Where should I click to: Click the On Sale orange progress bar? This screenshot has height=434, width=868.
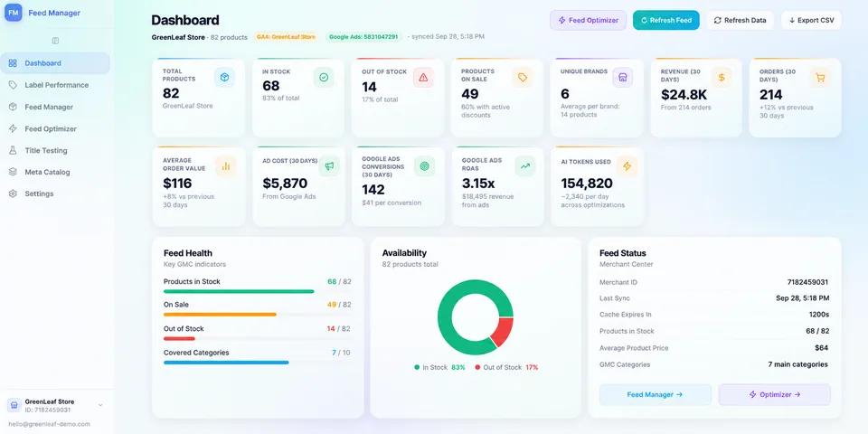coord(220,315)
